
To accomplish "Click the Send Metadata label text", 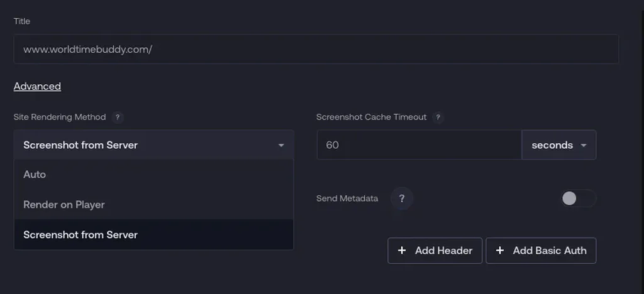I will pyautogui.click(x=347, y=199).
